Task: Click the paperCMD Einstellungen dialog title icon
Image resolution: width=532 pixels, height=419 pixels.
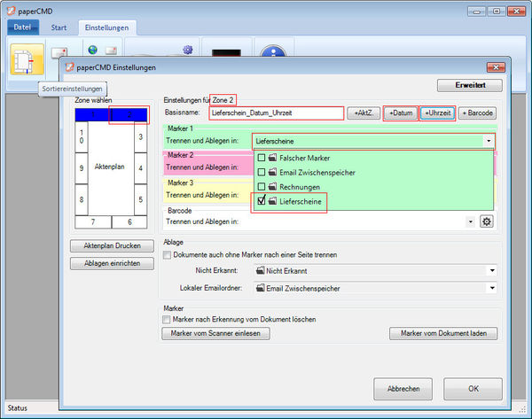Action: 69,67
